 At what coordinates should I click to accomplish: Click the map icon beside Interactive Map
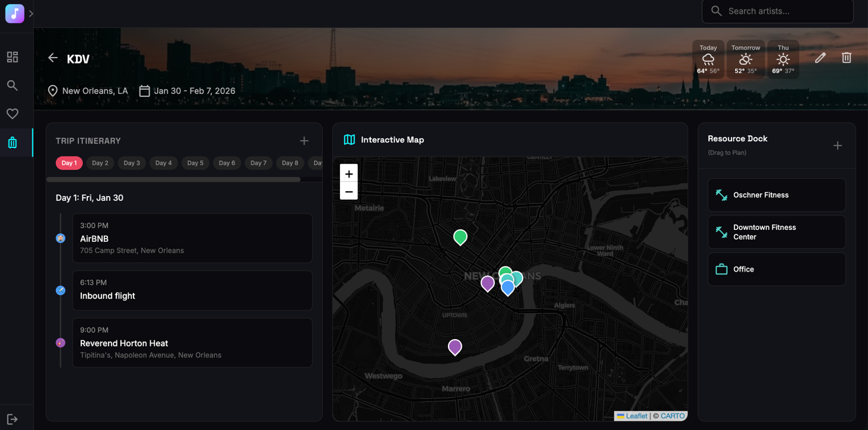click(349, 139)
